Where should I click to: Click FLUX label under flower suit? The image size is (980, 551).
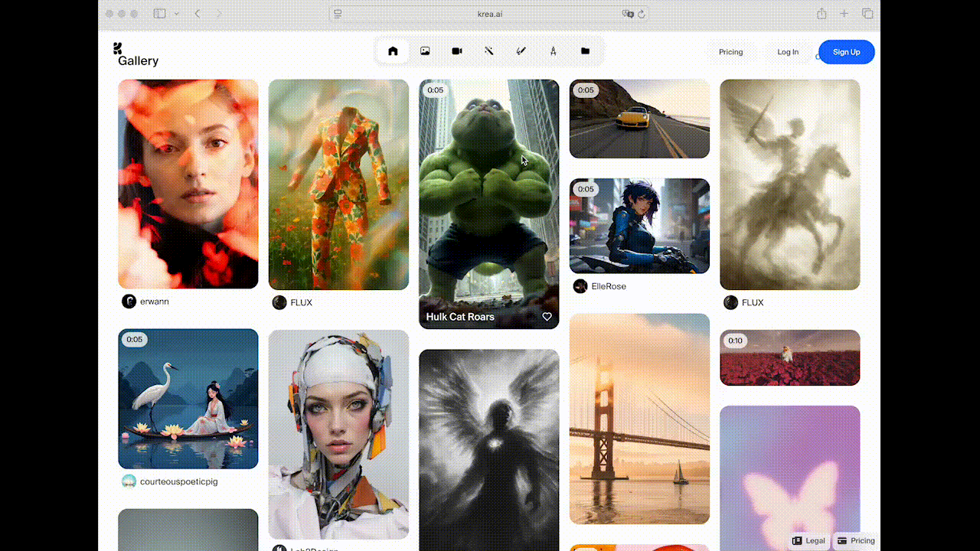[302, 302]
